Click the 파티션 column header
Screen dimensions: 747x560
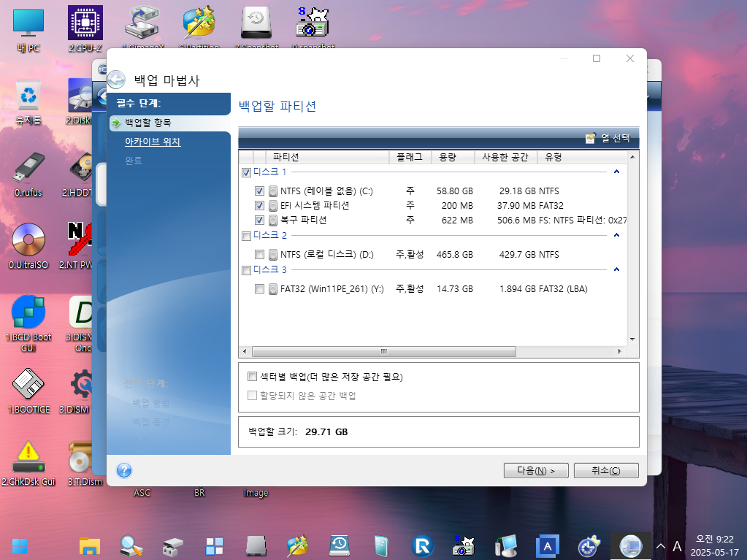tap(327, 157)
